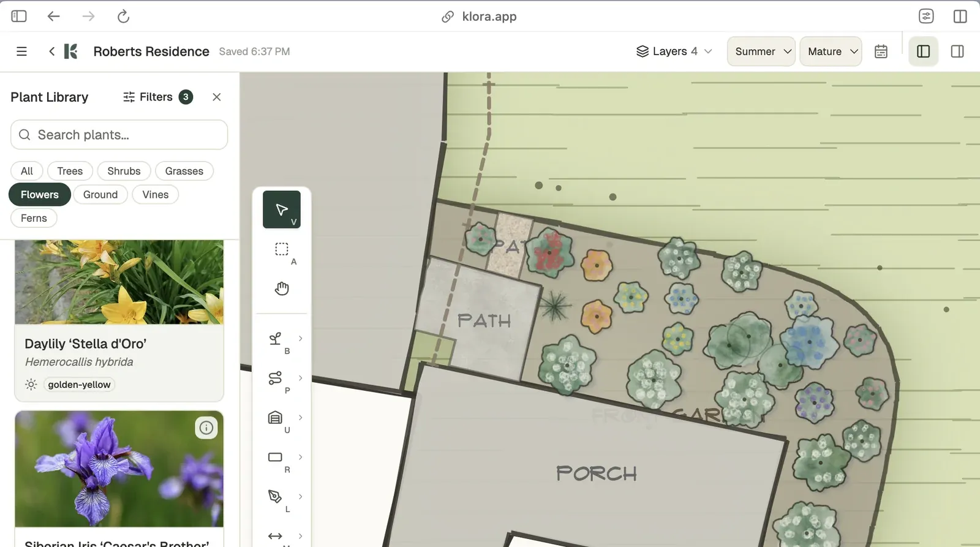Open the calendar timeline icon
Screen dimensions: 980x547
pyautogui.click(x=881, y=51)
